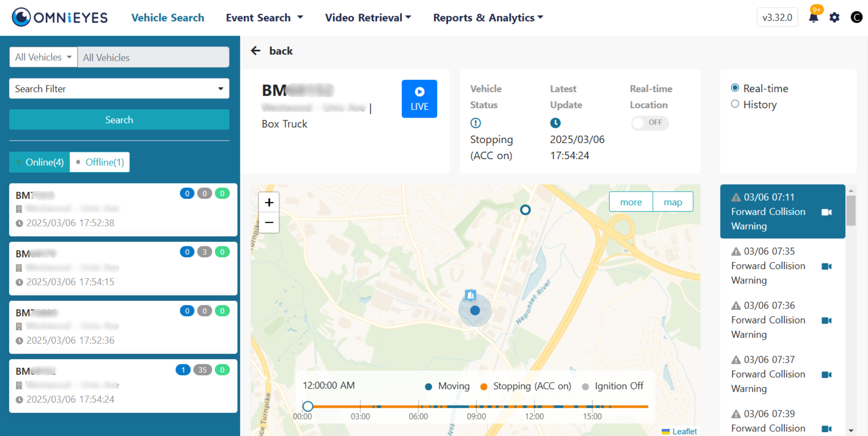Expand the Search Filter dropdown
The width and height of the screenshot is (868, 436).
119,89
